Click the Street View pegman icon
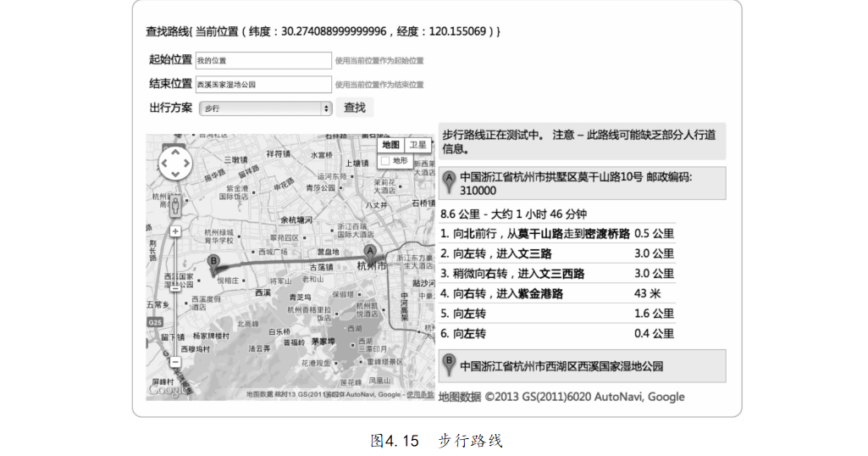Screen dimensions: 868x456 pos(175,206)
